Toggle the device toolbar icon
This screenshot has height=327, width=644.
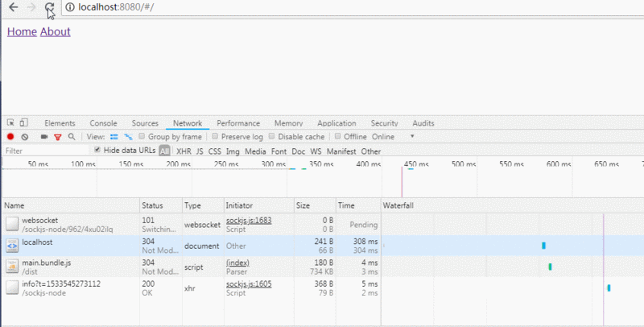[x=24, y=122]
